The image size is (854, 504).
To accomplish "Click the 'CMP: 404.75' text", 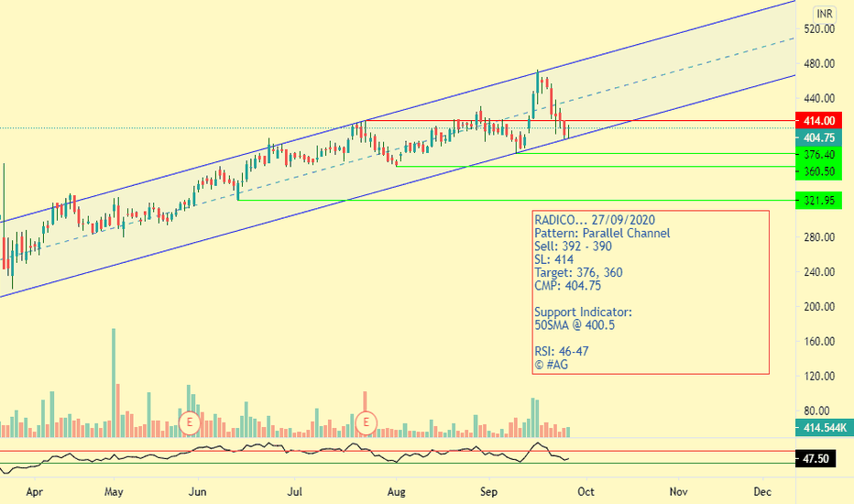I will click(567, 286).
